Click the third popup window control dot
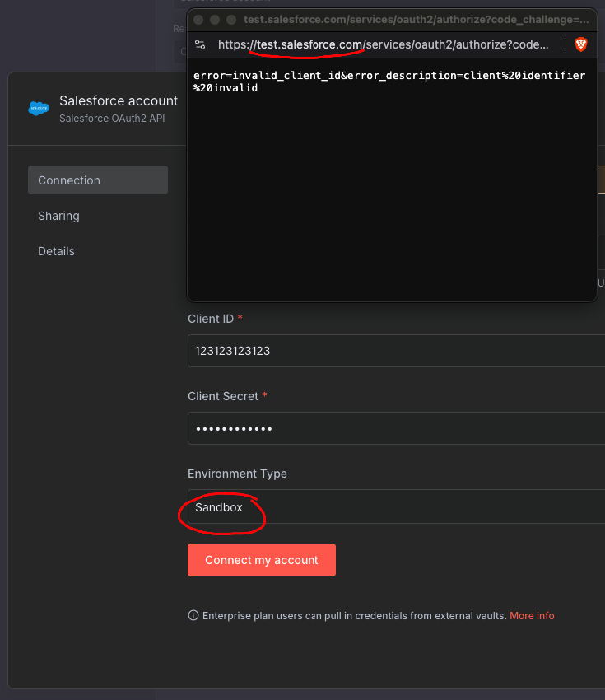 231,20
